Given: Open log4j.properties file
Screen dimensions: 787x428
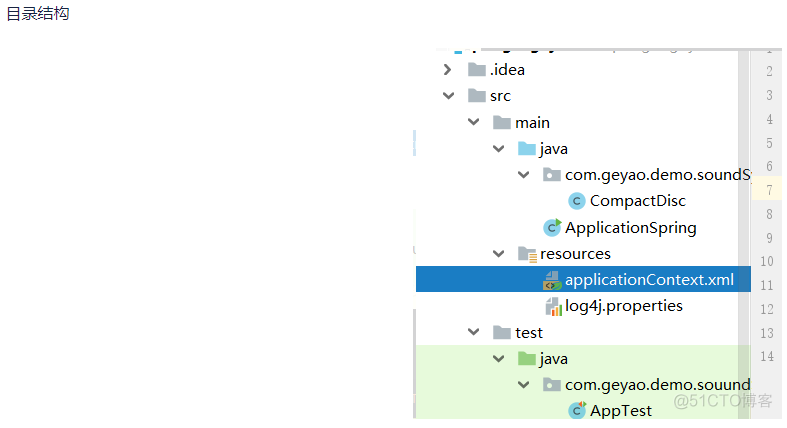Looking at the screenshot, I should tap(624, 306).
